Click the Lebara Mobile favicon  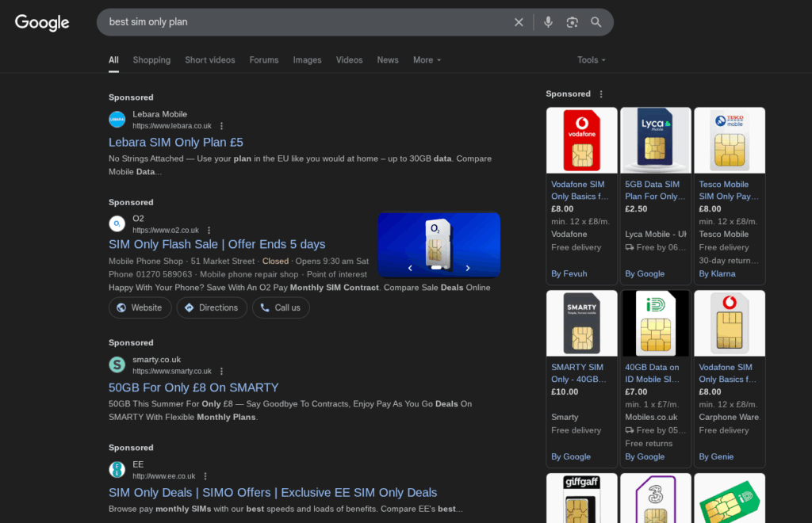117,120
